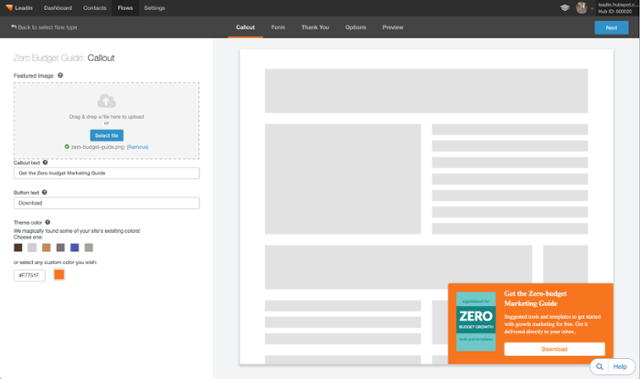The width and height of the screenshot is (640, 379).
Task: Click the Hub ID account text
Action: point(615,11)
